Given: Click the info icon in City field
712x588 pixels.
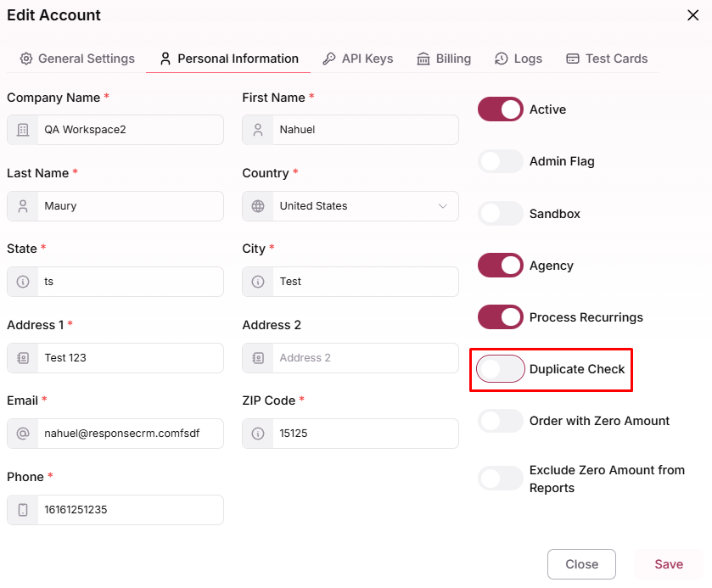Looking at the screenshot, I should [258, 282].
